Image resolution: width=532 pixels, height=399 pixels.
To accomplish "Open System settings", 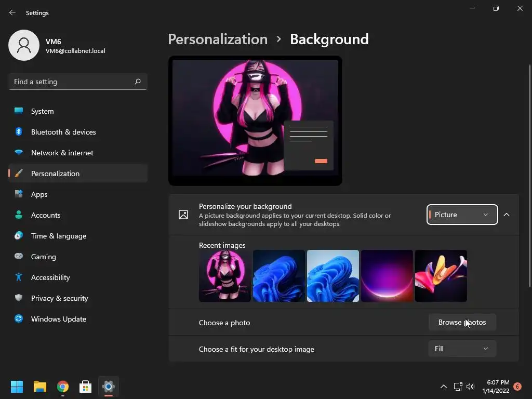I will coord(78,111).
